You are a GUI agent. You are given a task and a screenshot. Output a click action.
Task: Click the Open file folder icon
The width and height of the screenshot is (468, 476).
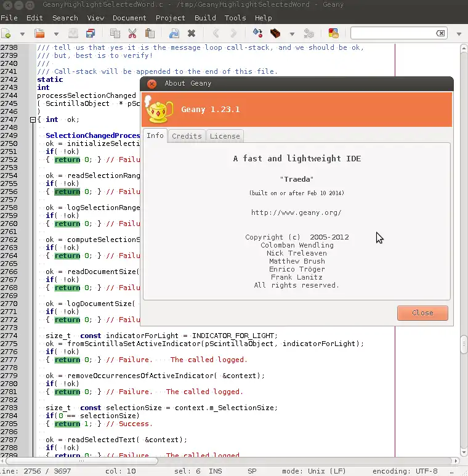(x=39, y=34)
